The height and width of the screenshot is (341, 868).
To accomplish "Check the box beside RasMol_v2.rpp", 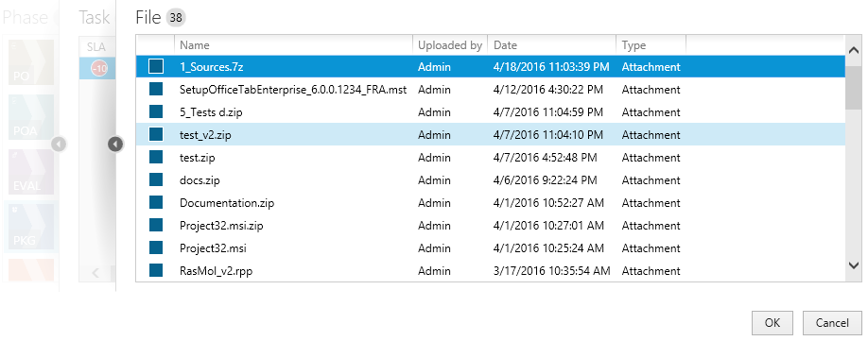I will [x=156, y=270].
